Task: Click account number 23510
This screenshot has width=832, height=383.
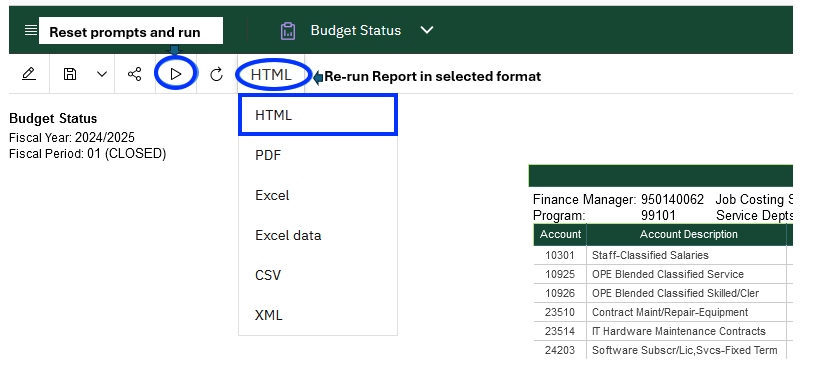Action: point(559,312)
